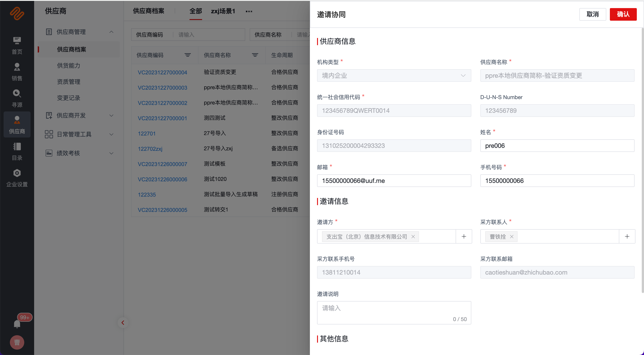
Task: Click the red 确认 button
Action: pyautogui.click(x=623, y=14)
